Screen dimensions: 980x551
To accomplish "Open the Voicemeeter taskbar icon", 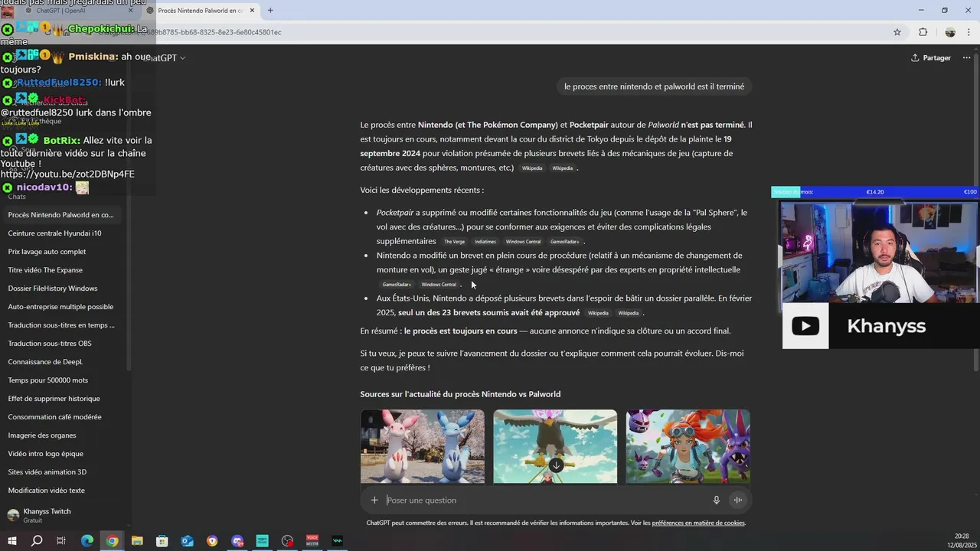I will [312, 541].
